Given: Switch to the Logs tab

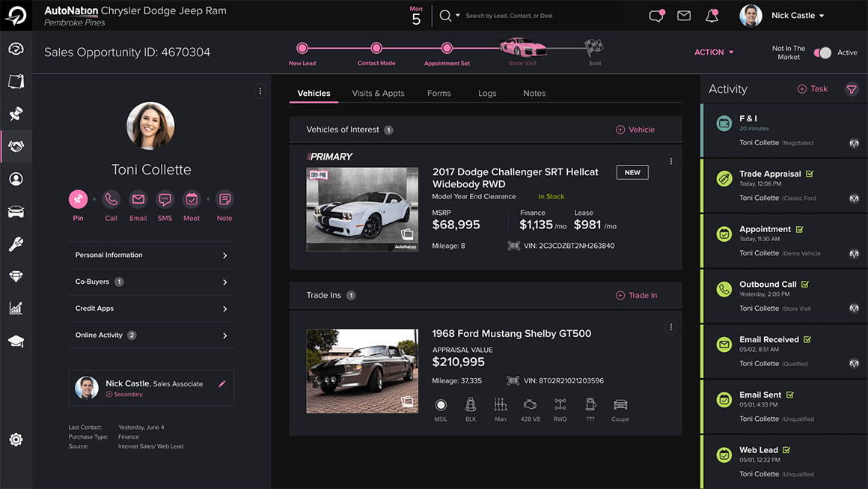Looking at the screenshot, I should pyautogui.click(x=487, y=93).
